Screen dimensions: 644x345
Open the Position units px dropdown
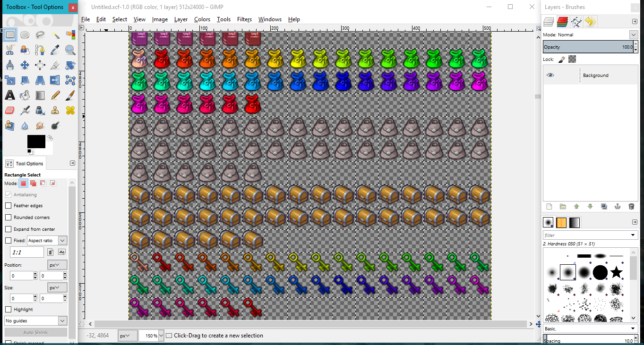point(57,265)
